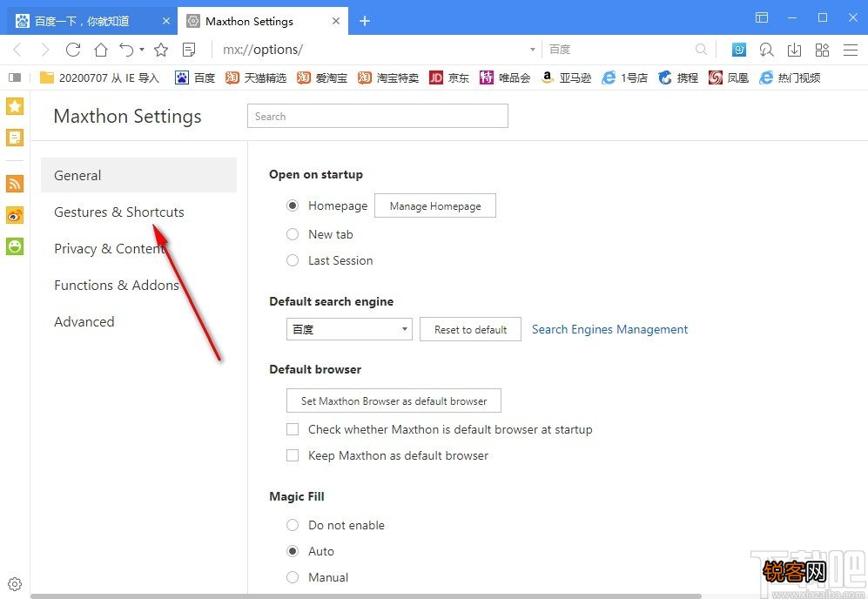This screenshot has height=599, width=868.
Task: Click the undo closed tab icon
Action: point(127,50)
